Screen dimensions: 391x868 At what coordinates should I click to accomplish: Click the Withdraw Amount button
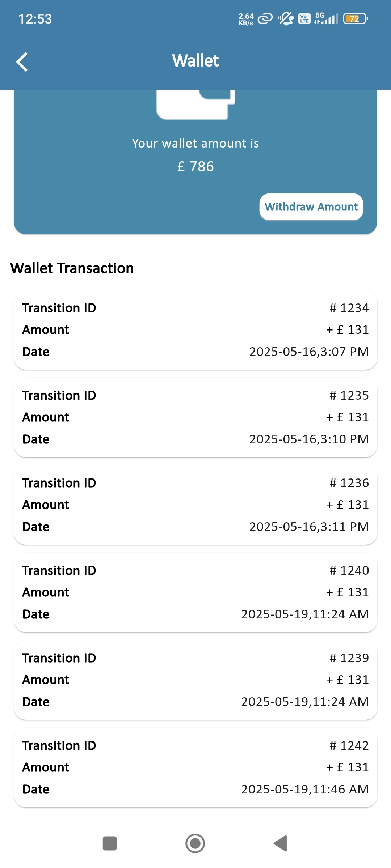point(311,207)
